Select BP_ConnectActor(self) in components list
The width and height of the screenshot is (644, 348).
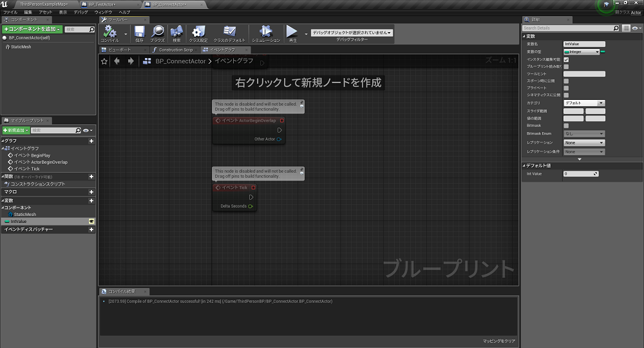(x=29, y=38)
